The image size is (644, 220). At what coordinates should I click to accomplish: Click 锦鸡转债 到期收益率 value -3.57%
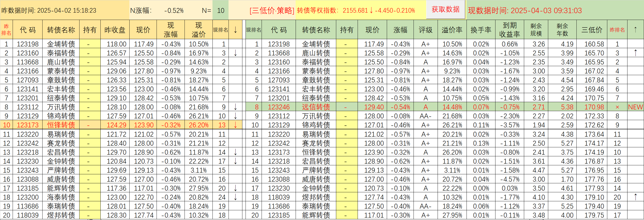point(510,125)
